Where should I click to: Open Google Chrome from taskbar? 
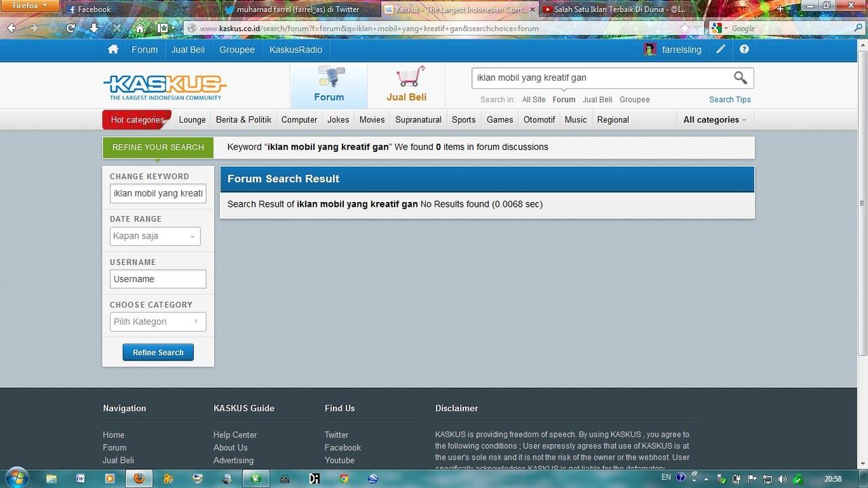coord(344,479)
